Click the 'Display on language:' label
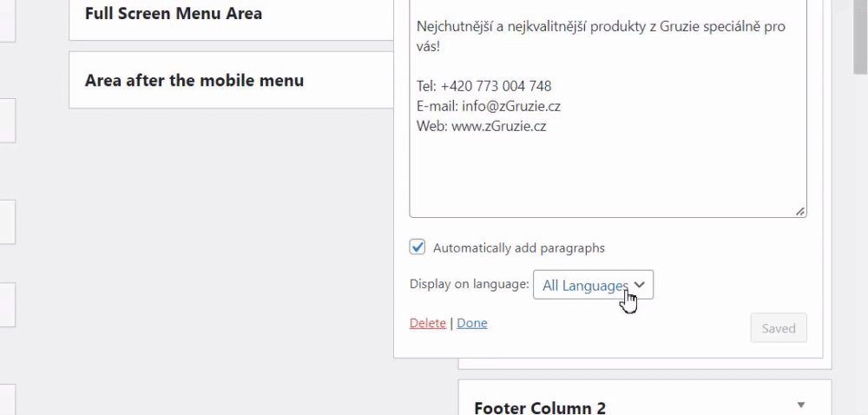This screenshot has height=415, width=868. [x=469, y=284]
